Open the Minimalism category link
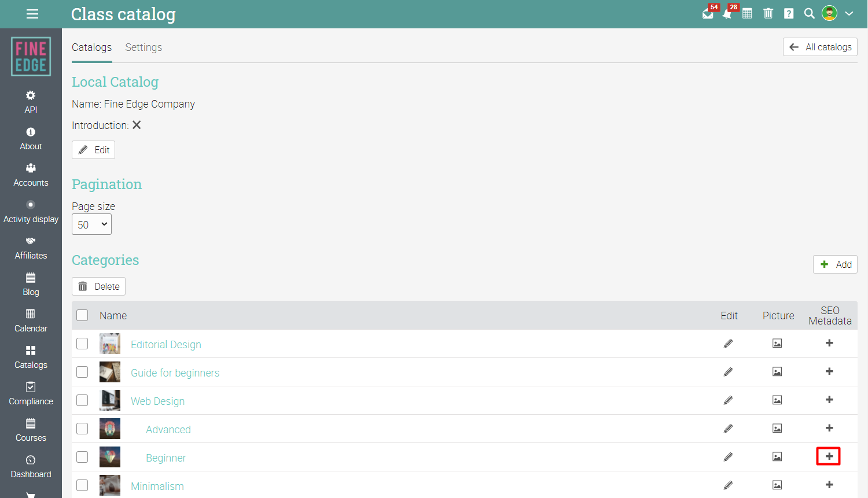868x498 pixels. (x=157, y=486)
